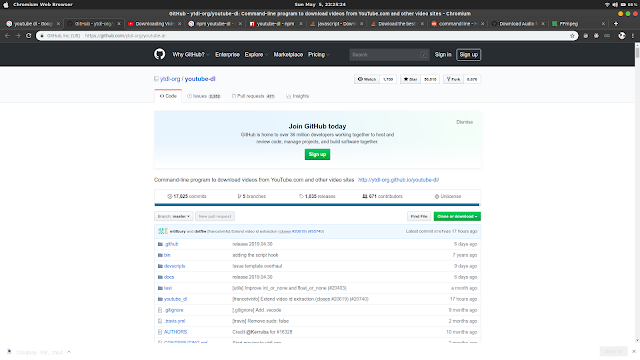Open the devscripts folder

click(x=174, y=266)
